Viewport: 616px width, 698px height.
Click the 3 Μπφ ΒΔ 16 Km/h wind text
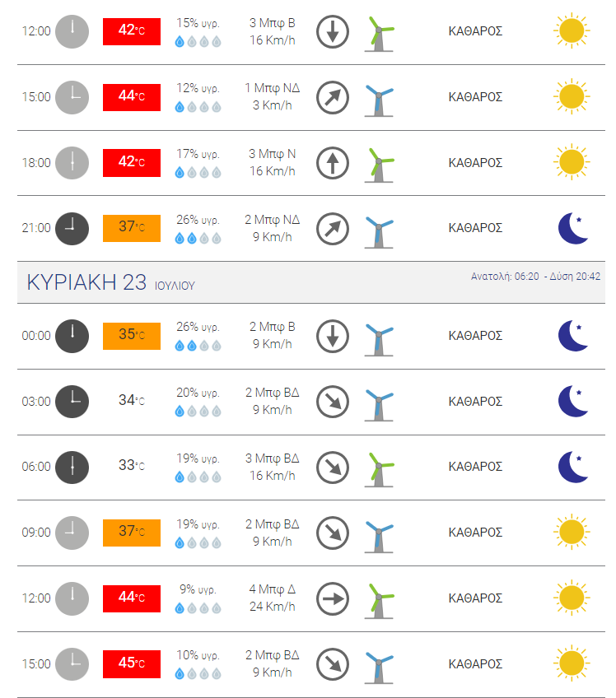pos(272,467)
